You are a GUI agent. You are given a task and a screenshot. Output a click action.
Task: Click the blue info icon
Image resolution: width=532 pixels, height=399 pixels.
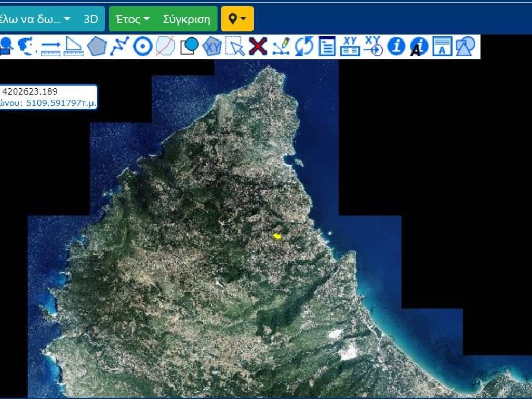(x=396, y=47)
